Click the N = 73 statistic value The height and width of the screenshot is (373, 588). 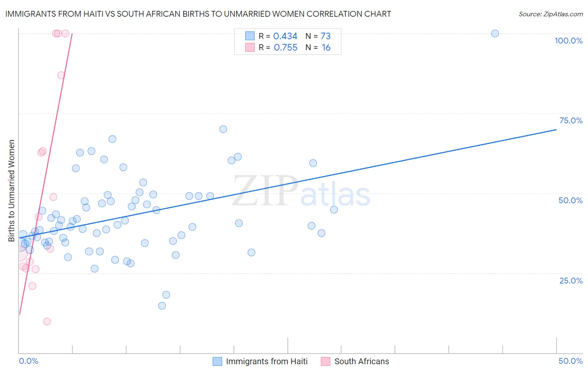(318, 36)
